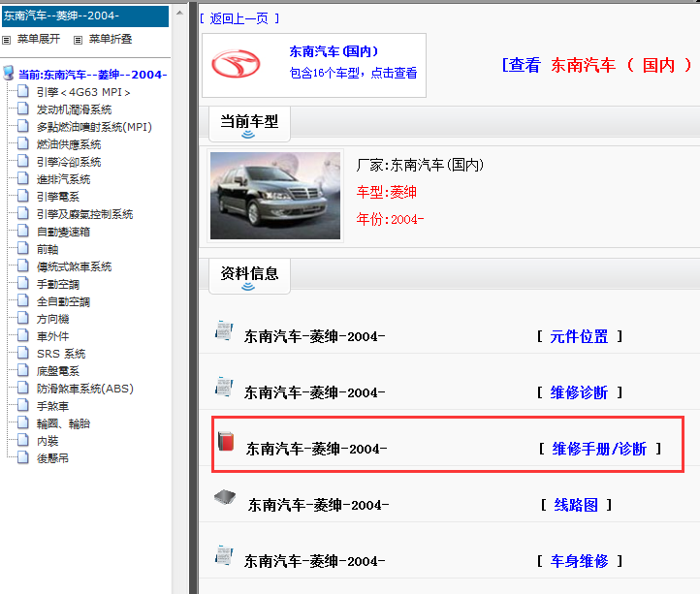700x594 pixels.
Task: Open the 防滑煞車系統(ABS) tree item
Action: click(84, 389)
